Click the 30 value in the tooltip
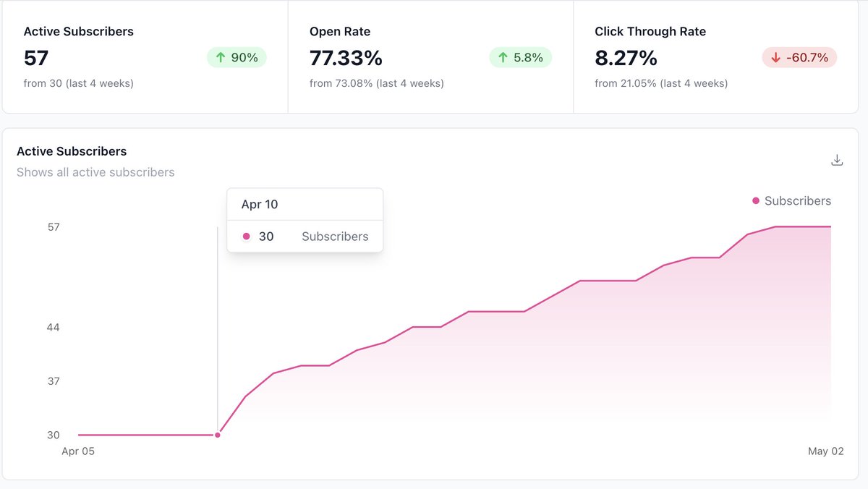The width and height of the screenshot is (868, 489). tap(267, 236)
